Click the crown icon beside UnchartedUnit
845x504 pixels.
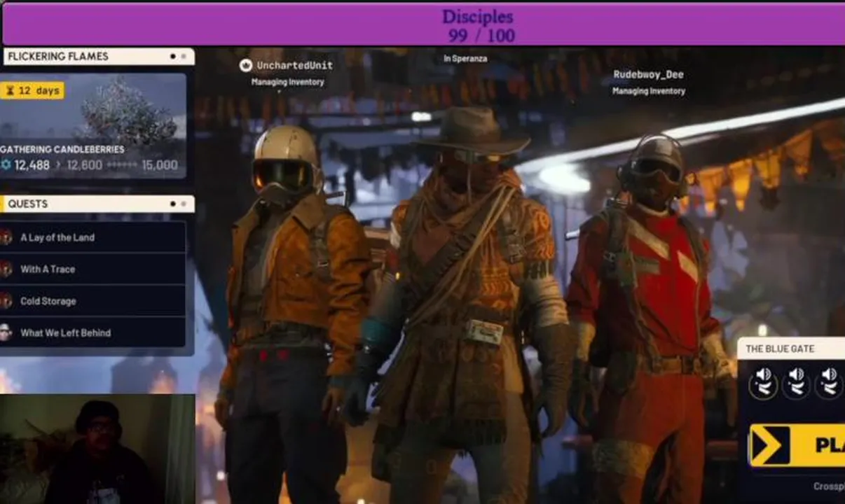coord(245,65)
